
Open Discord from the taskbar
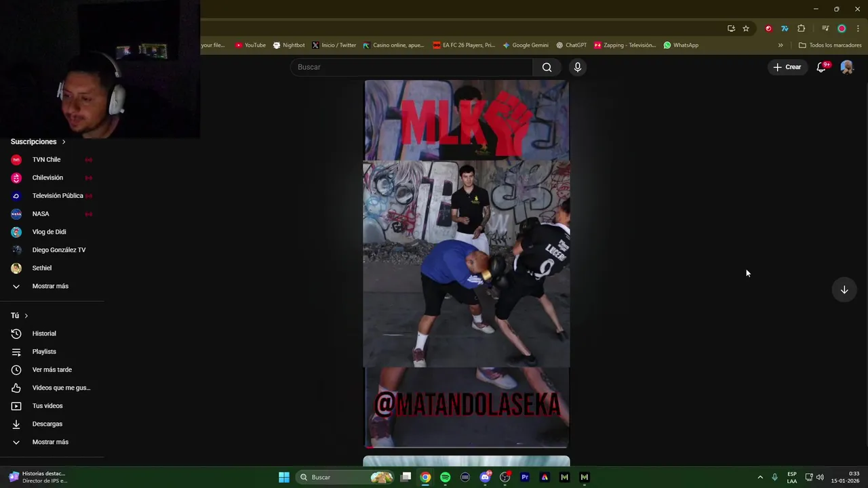click(x=485, y=477)
